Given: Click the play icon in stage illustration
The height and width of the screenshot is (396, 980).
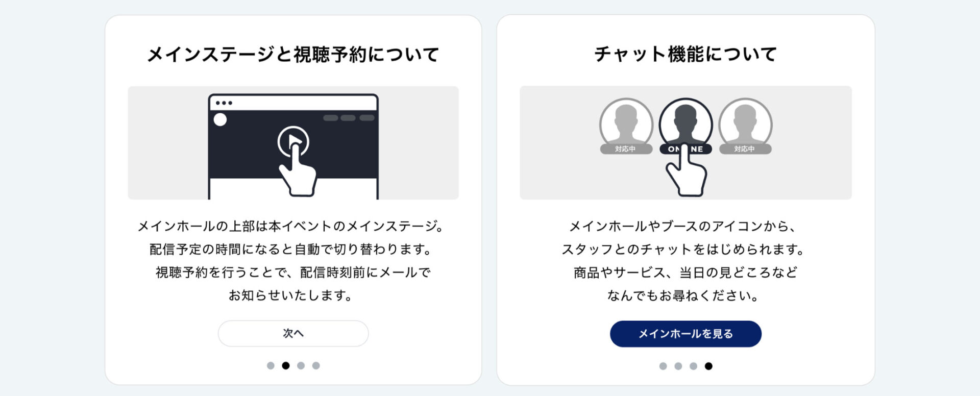Looking at the screenshot, I should click(293, 141).
